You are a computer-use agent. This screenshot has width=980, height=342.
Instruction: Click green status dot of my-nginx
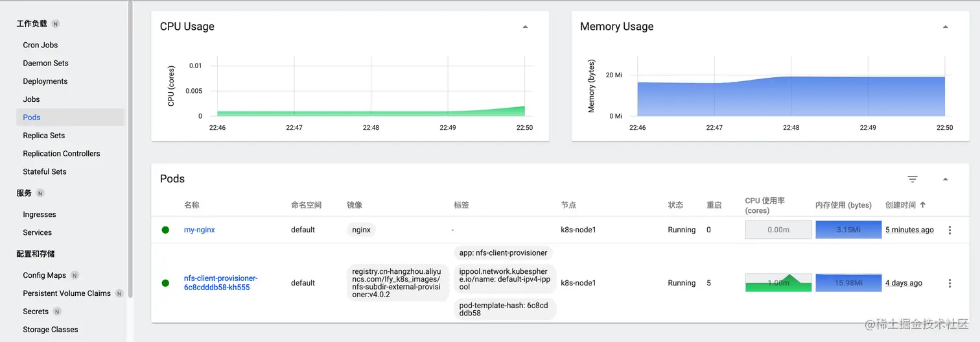(165, 230)
